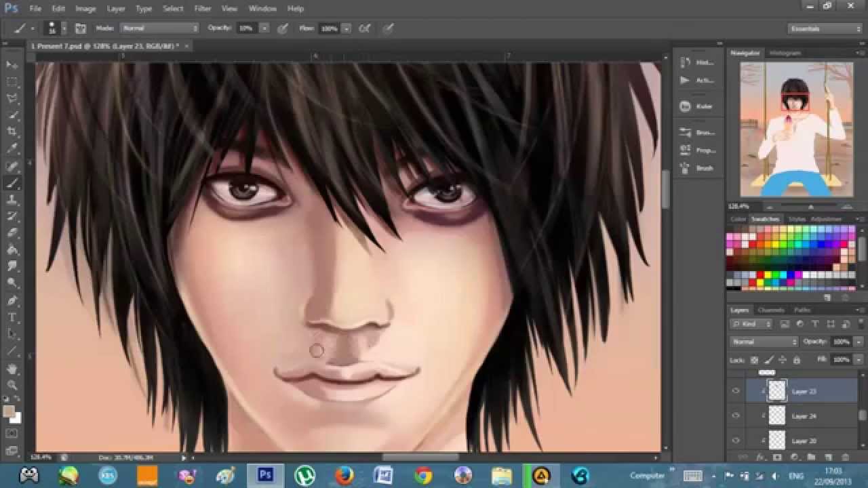
Task: Open the layer blend mode Normal dropdown
Action: (x=764, y=342)
